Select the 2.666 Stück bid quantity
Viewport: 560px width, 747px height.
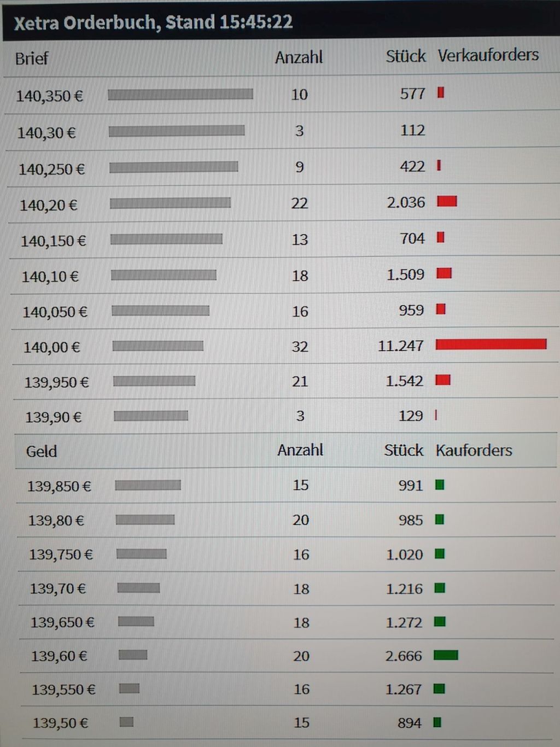pos(404,656)
